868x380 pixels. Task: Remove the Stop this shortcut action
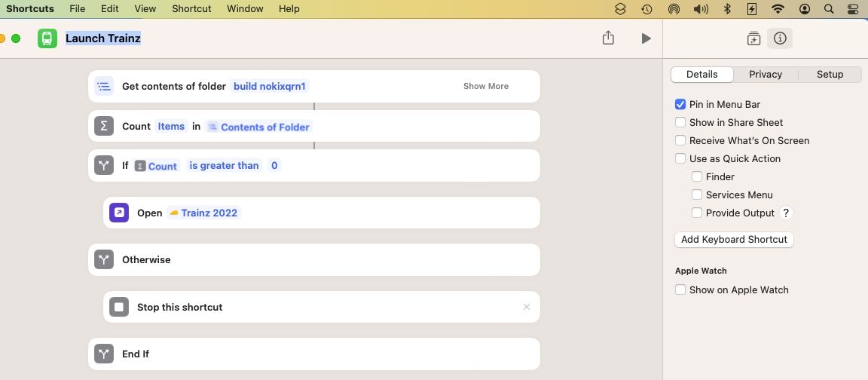point(527,307)
